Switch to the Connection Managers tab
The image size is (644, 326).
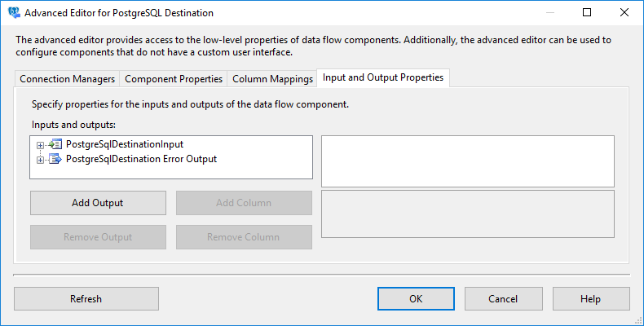point(67,79)
